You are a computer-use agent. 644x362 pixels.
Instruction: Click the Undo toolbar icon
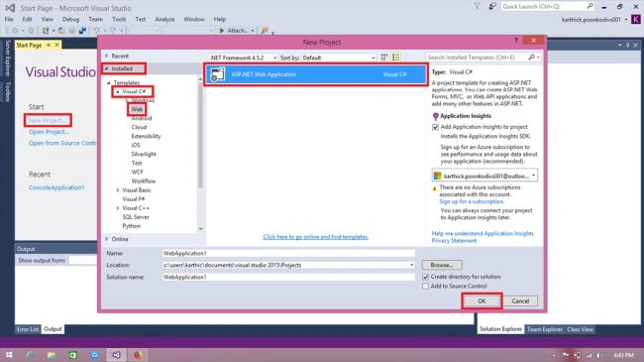click(96, 31)
